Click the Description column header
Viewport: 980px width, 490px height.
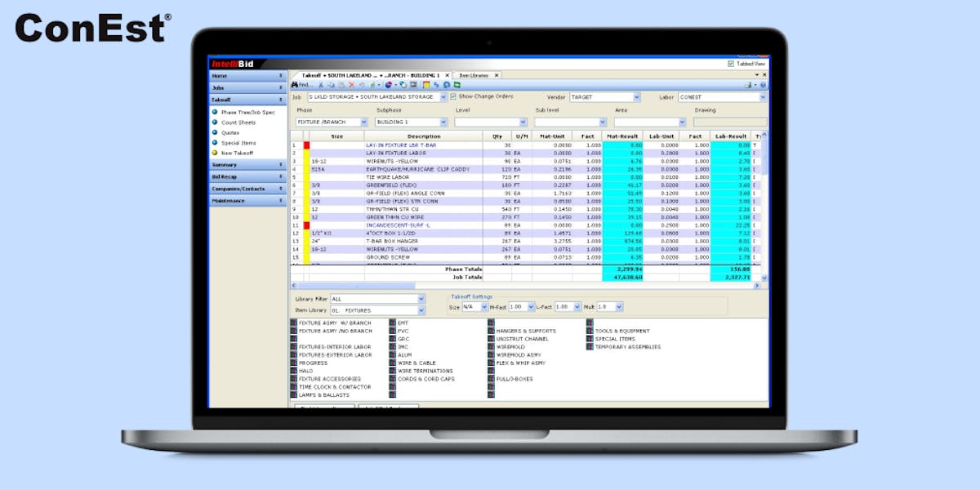424,136
